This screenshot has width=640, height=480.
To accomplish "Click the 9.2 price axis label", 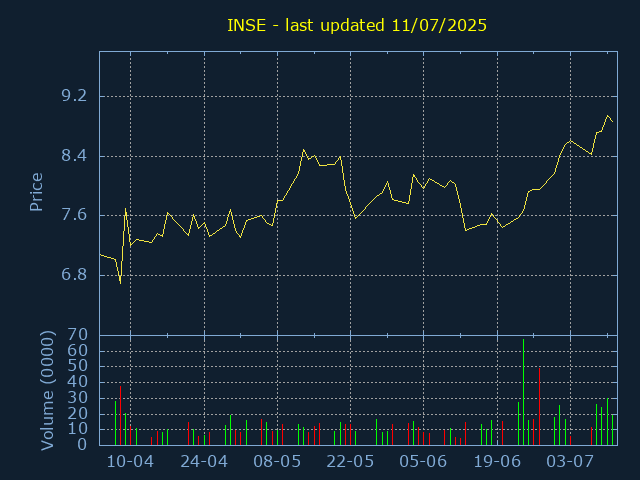I will point(74,96).
